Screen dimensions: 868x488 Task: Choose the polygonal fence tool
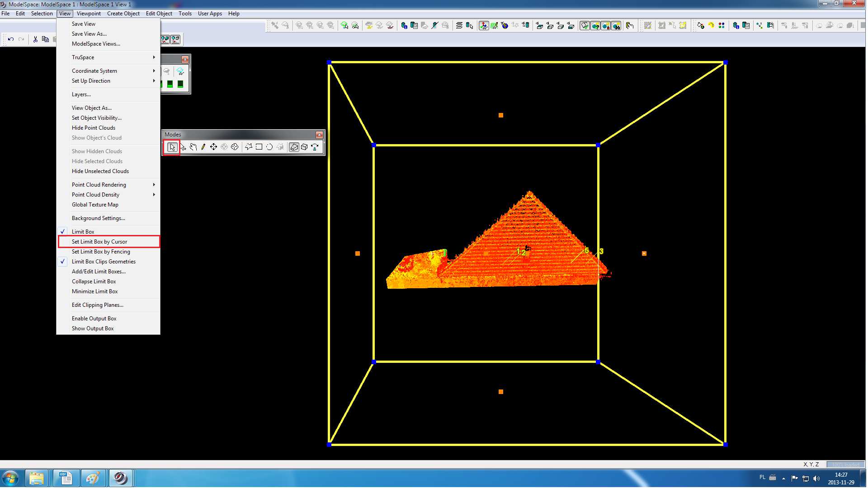pyautogui.click(x=249, y=147)
